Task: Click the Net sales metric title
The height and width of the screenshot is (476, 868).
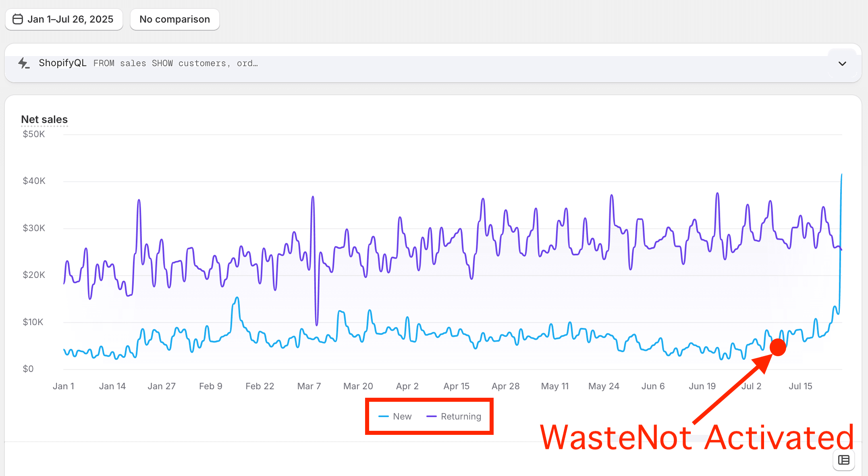Action: [x=44, y=119]
